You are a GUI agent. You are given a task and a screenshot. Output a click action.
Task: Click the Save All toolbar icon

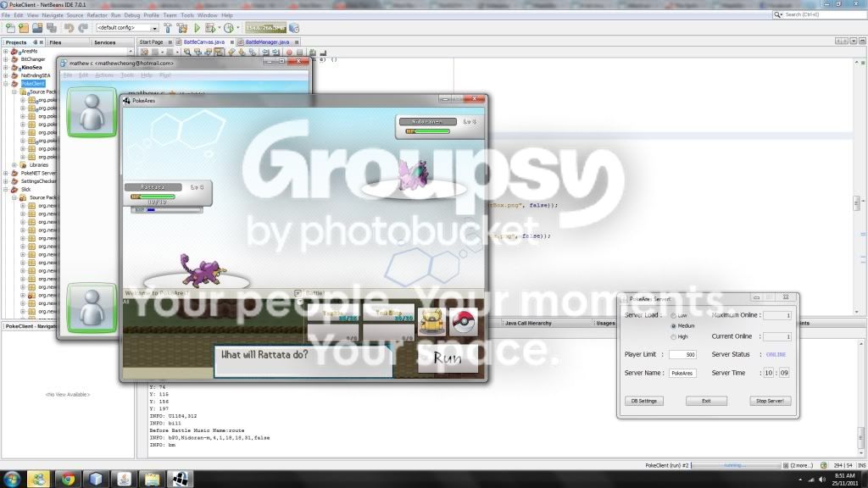coord(52,28)
